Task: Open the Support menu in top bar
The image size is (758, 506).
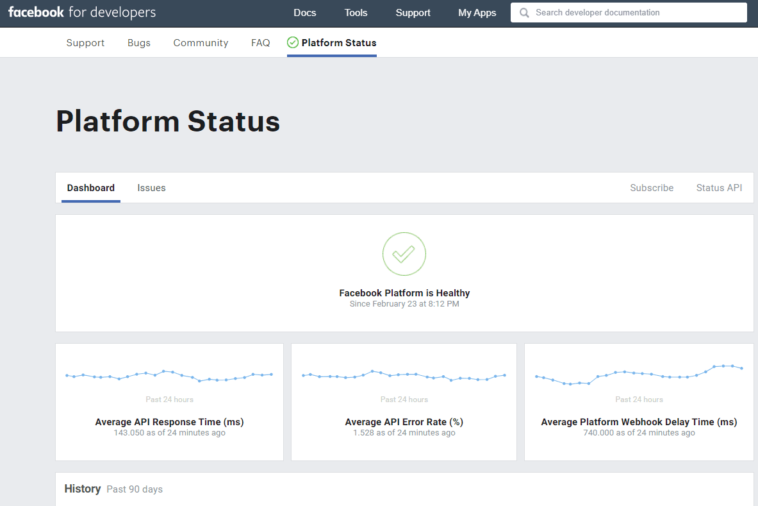Action: click(x=413, y=13)
